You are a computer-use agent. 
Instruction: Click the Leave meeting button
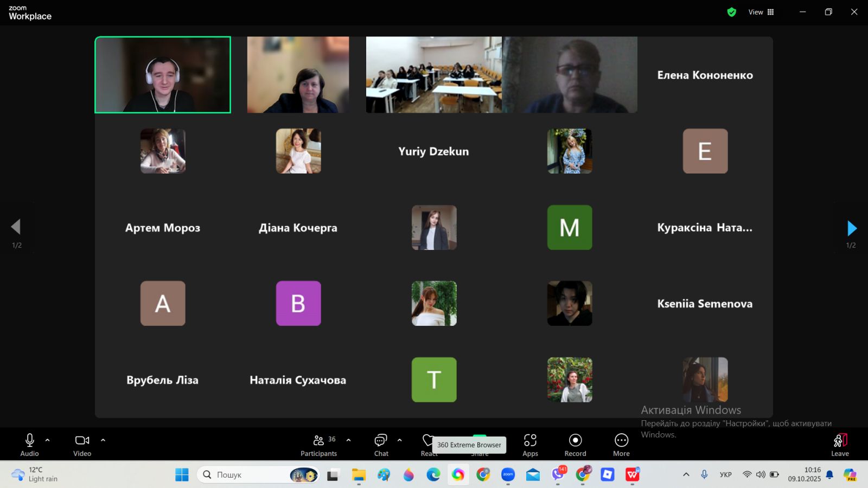840,445
